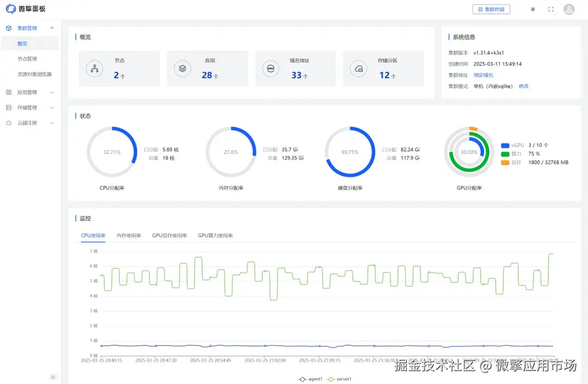Click the 内存分配率 donut chart

pos(231,152)
